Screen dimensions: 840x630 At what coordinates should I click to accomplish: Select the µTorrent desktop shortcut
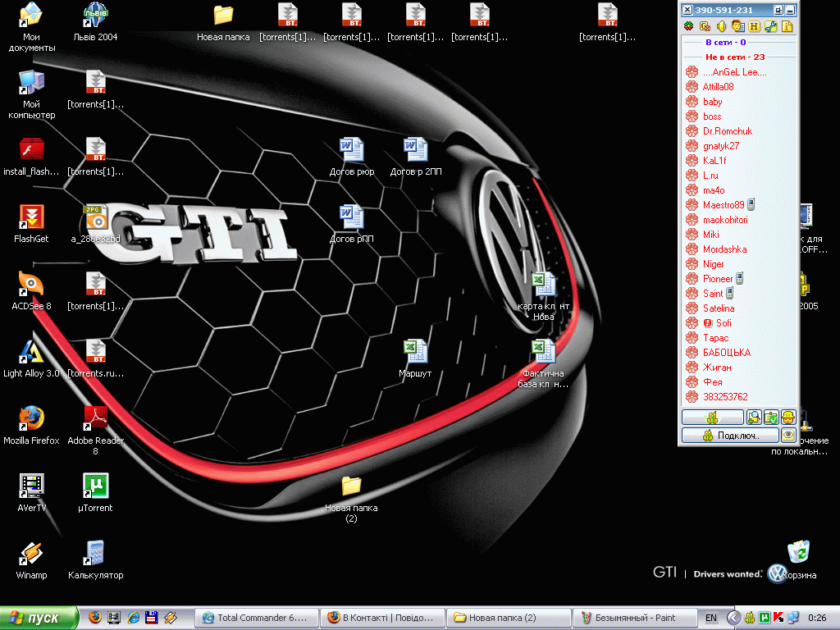click(x=95, y=493)
